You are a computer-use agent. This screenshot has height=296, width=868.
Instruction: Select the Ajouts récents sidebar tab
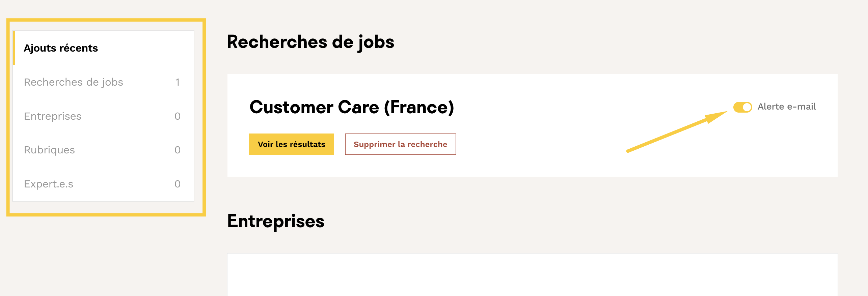point(61,48)
